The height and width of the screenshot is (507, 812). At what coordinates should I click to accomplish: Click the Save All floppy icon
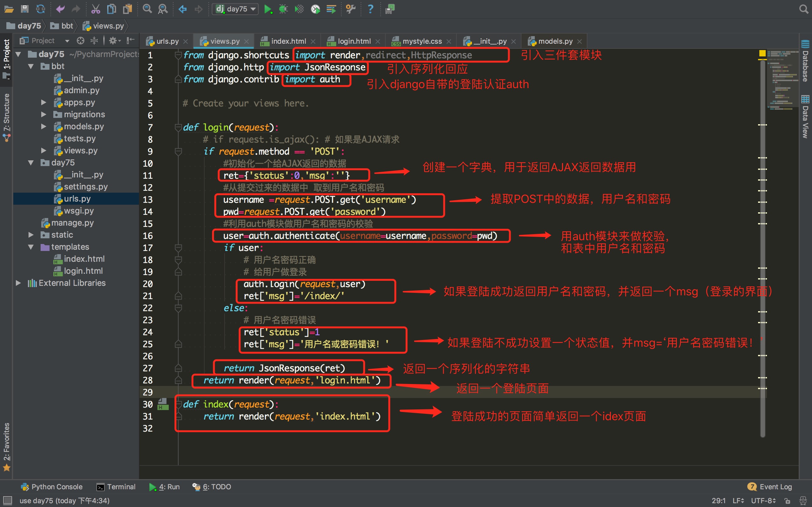pyautogui.click(x=24, y=9)
